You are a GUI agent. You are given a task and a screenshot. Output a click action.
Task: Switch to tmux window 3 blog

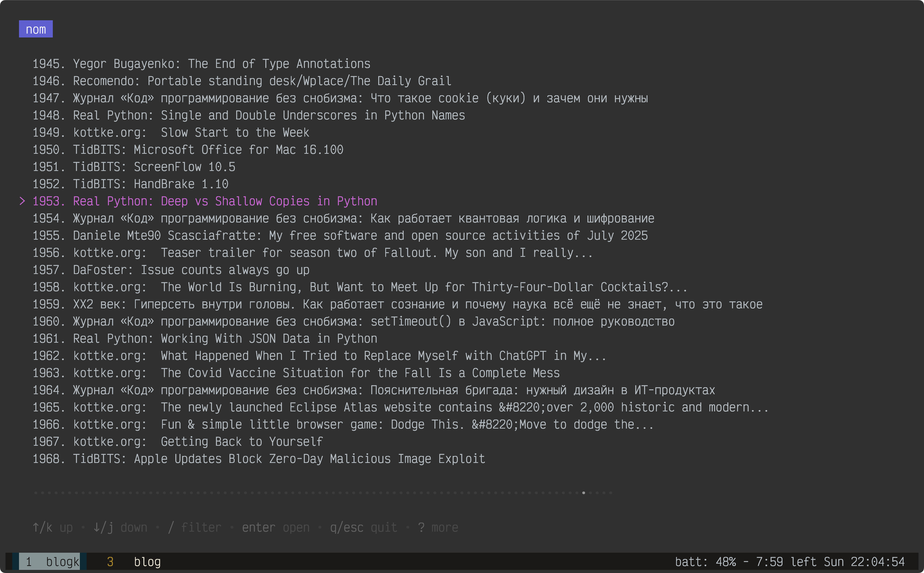click(134, 562)
